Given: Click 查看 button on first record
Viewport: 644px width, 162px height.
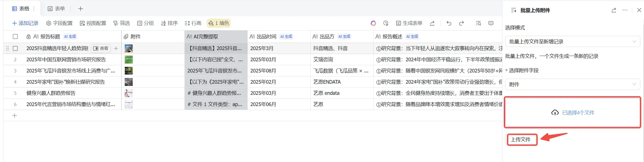Looking at the screenshot, I should tap(101, 48).
